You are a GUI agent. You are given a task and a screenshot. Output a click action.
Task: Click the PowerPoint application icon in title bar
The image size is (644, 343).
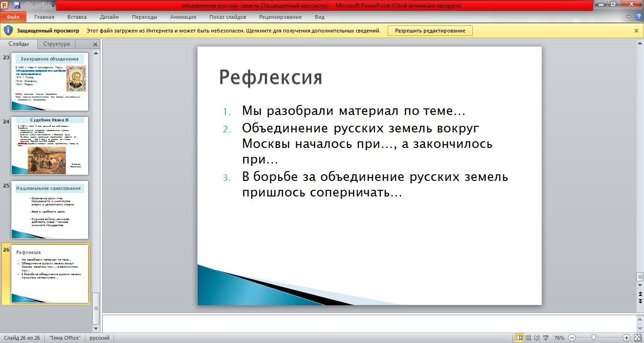tap(4, 5)
